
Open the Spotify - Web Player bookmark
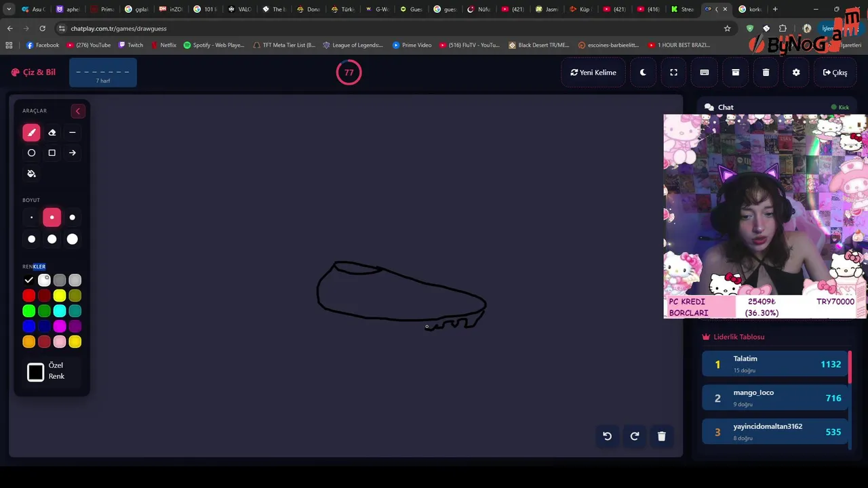tap(214, 45)
